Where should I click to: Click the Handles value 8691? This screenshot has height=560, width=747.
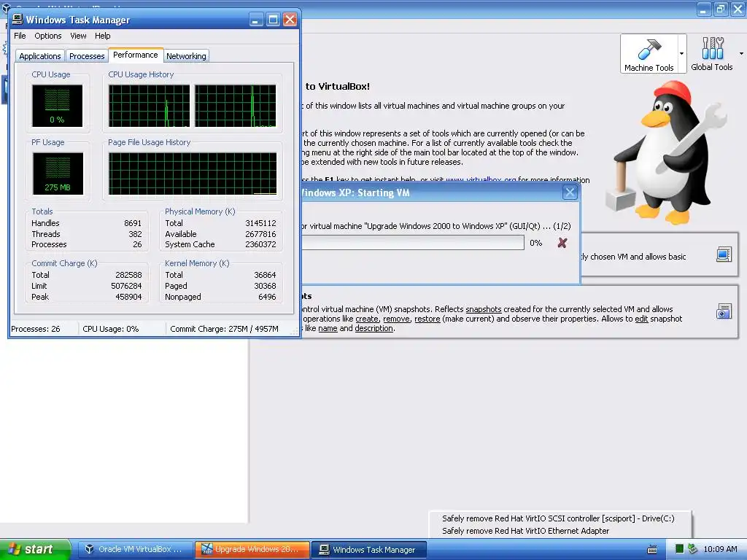133,223
